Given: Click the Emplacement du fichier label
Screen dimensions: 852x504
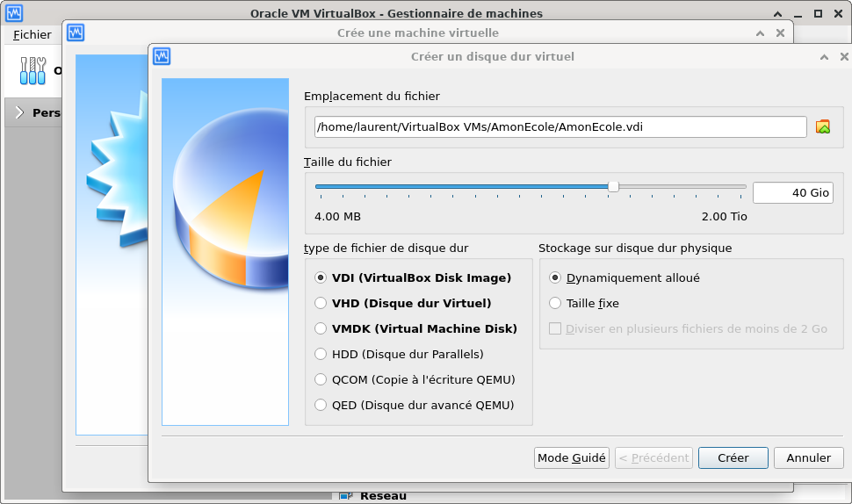Looking at the screenshot, I should 372,96.
